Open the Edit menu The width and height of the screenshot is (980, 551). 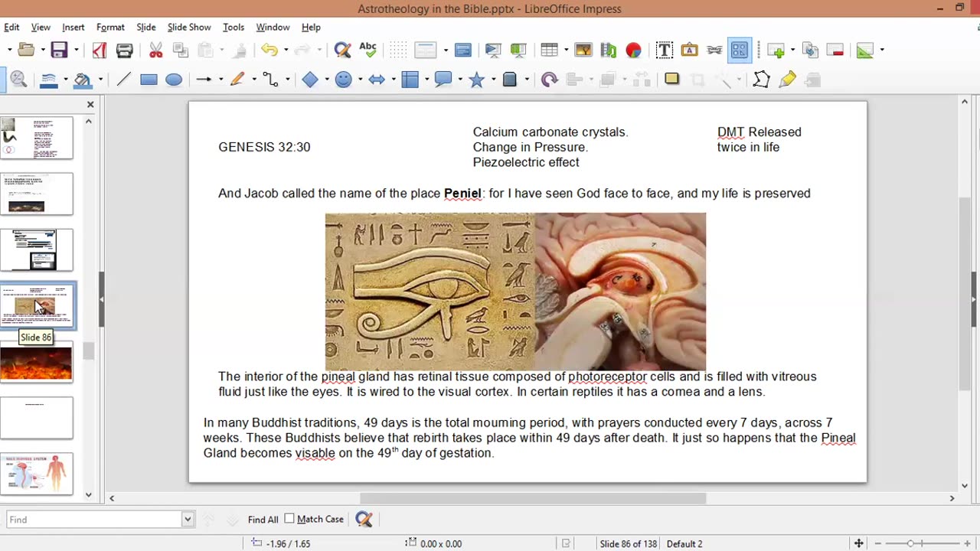tap(11, 27)
